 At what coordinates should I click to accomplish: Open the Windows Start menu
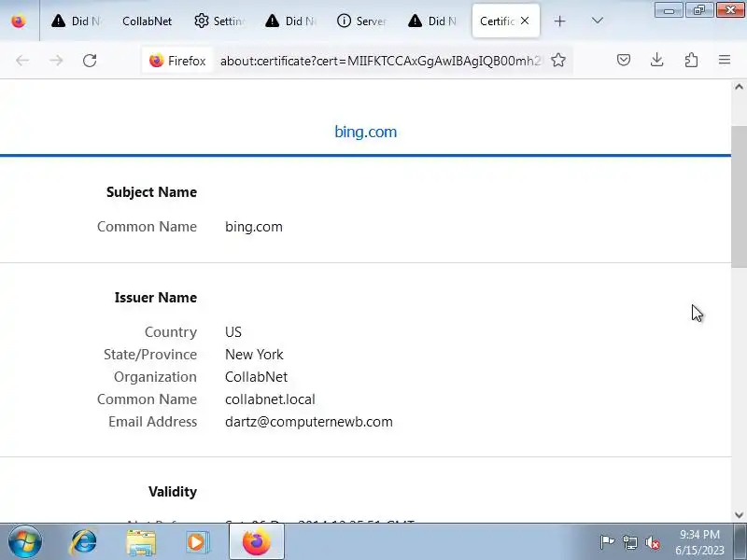25,542
